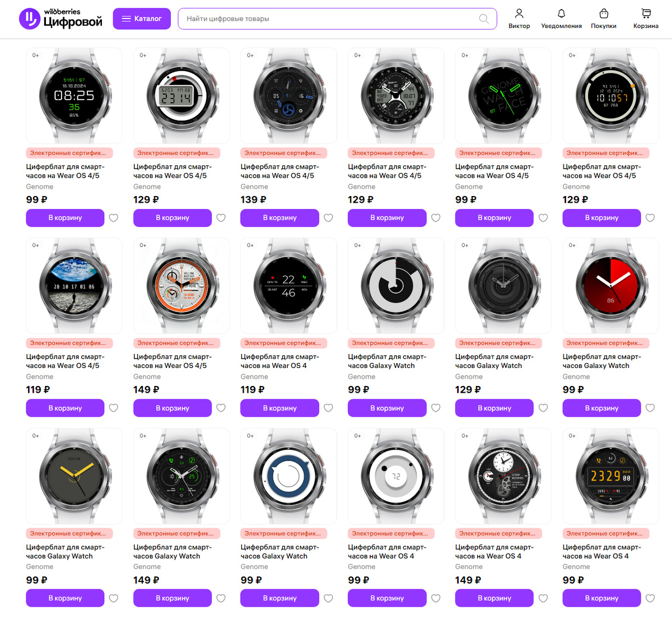672x624 pixels.
Task: Open the earth landscape watch image
Action: pos(74,286)
